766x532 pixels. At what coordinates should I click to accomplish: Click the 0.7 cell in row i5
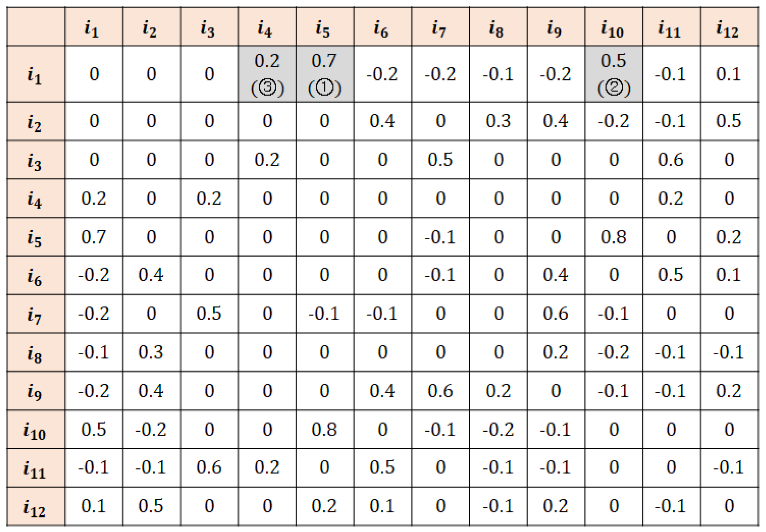pyautogui.click(x=94, y=237)
